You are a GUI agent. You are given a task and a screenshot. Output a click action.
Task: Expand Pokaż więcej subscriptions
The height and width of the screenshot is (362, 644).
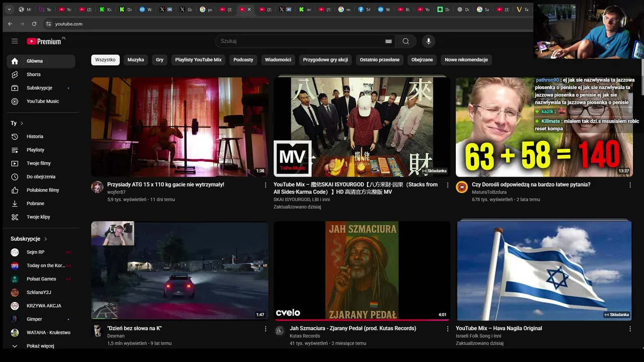point(41,346)
